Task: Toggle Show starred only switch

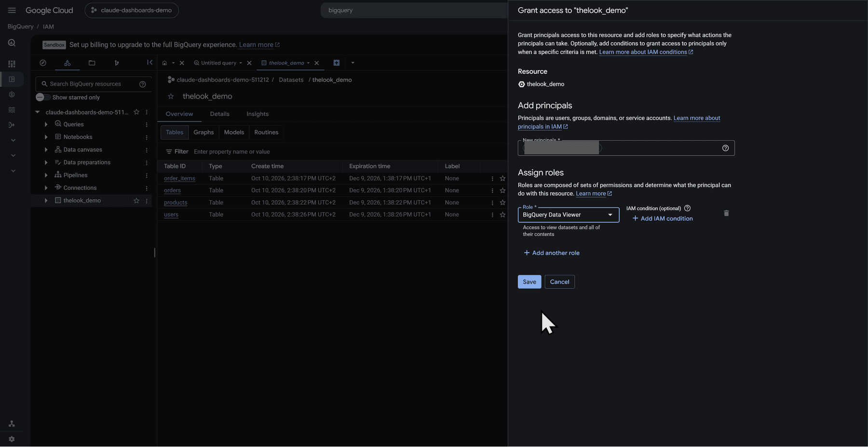Action: click(43, 97)
